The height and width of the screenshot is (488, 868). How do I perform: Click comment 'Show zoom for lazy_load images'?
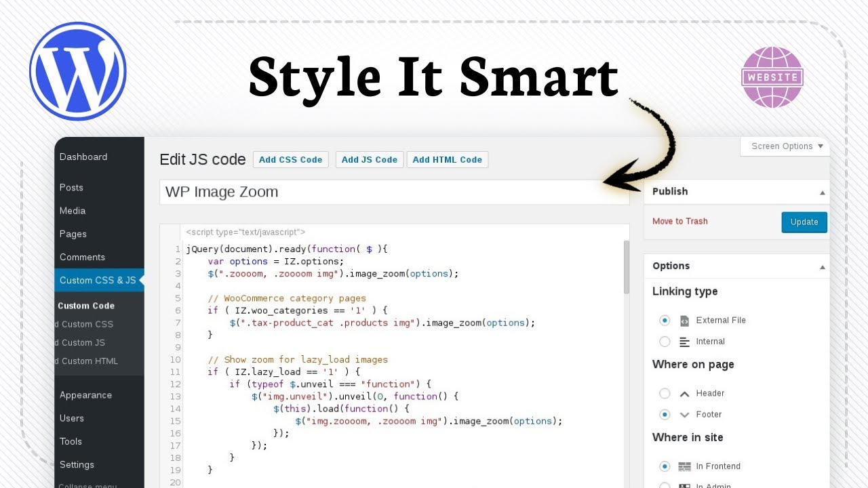[x=298, y=360]
